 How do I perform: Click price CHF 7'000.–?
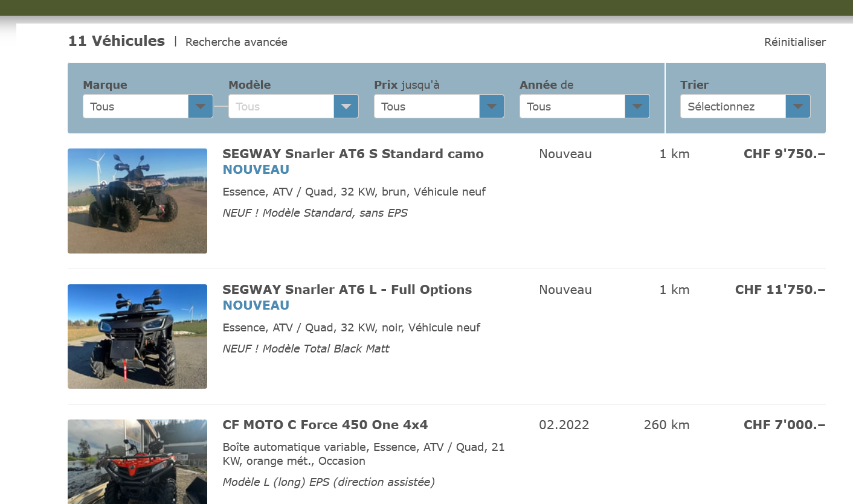[x=784, y=425]
